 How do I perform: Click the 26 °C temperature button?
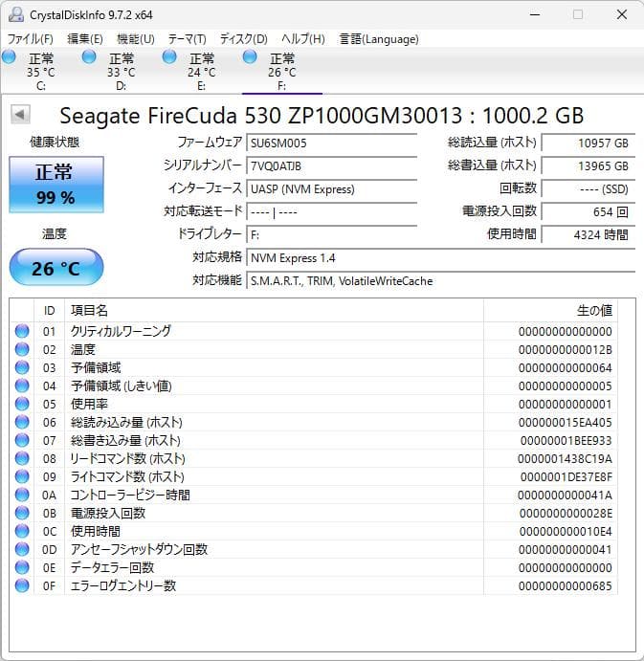click(x=56, y=267)
